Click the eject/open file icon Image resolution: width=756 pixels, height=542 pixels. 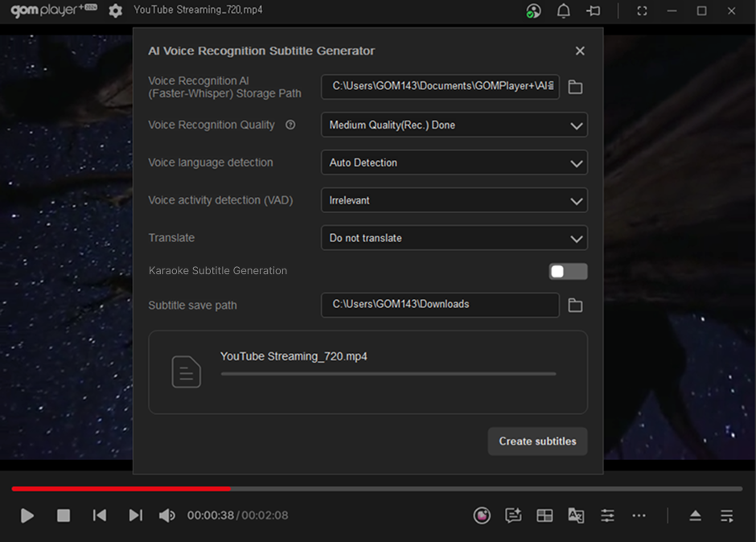[695, 515]
